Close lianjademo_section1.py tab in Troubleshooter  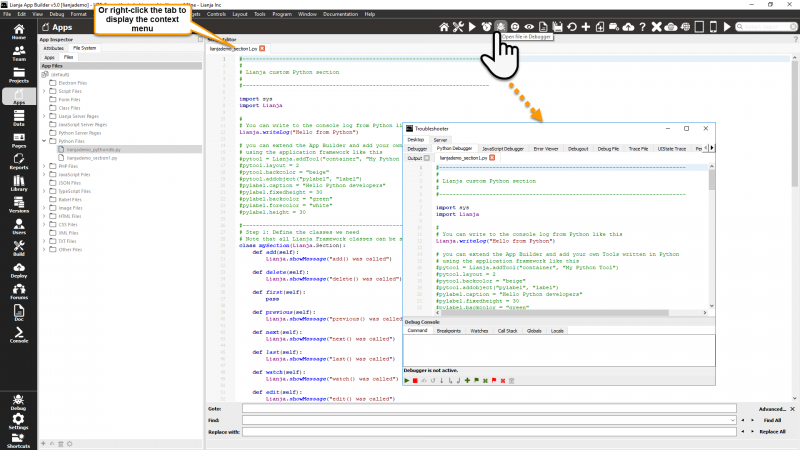click(x=492, y=158)
